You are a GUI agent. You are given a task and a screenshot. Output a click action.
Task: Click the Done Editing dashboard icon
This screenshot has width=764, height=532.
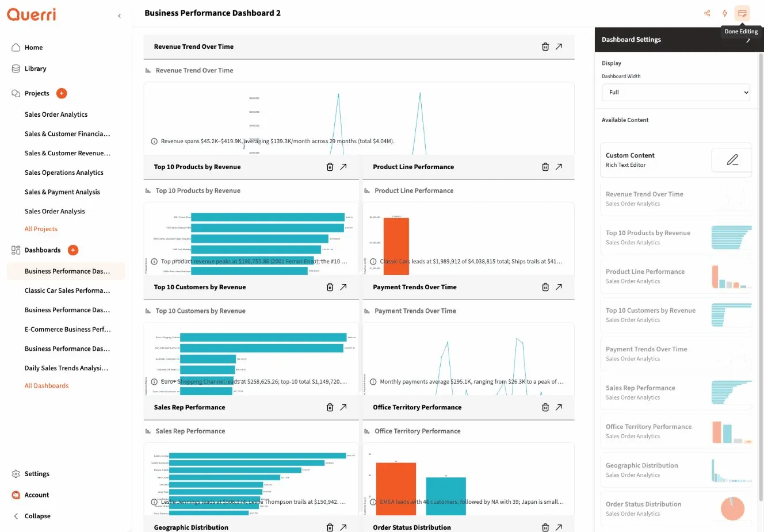point(742,13)
